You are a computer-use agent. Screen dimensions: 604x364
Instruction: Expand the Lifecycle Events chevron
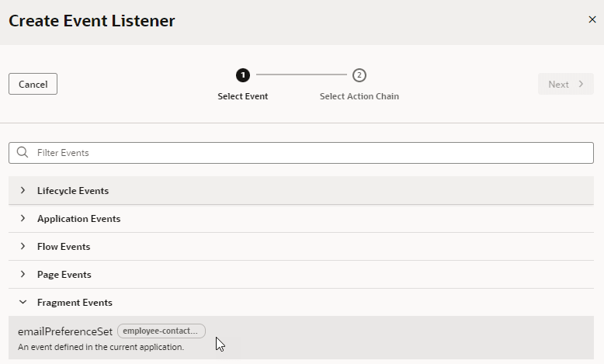coord(23,190)
